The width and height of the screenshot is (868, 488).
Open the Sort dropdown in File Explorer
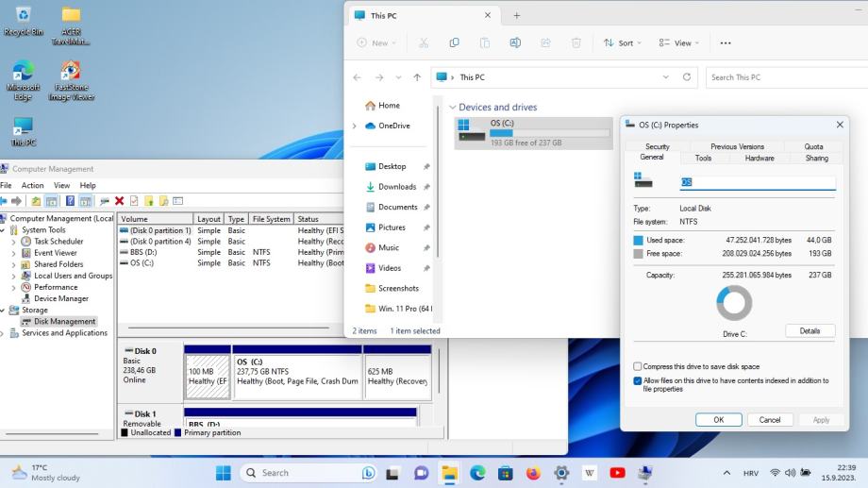623,42
